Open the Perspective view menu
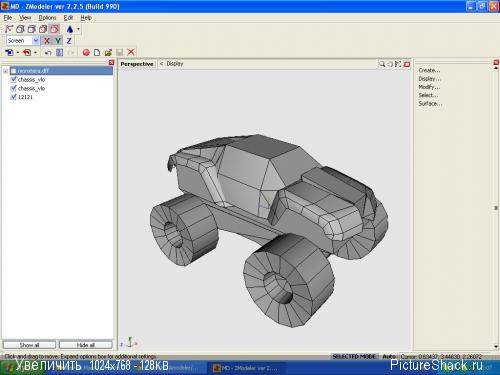Viewport: 500px width, 375px height. tap(137, 64)
